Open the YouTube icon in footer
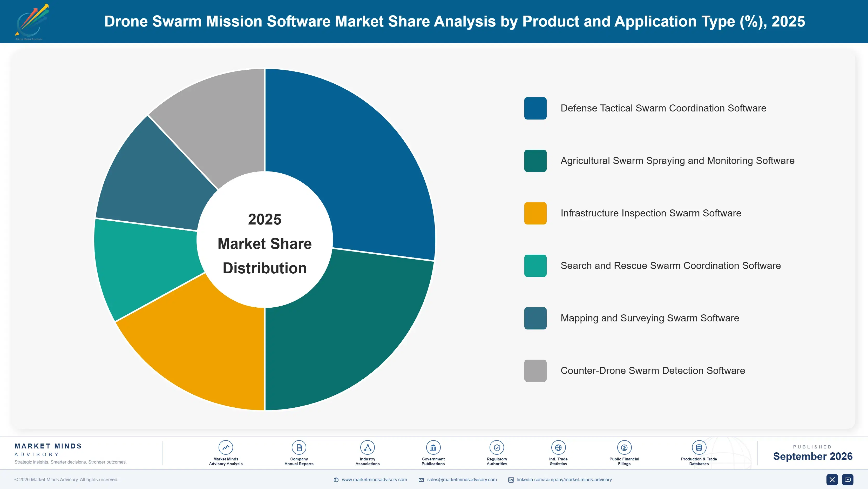Viewport: 868px width, 489px height. pos(847,480)
